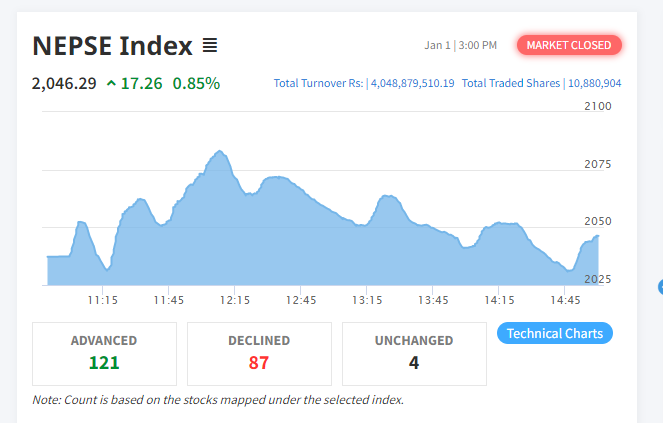Click the Total Traded Shares figure
This screenshot has width=663, height=423.
pyautogui.click(x=594, y=83)
